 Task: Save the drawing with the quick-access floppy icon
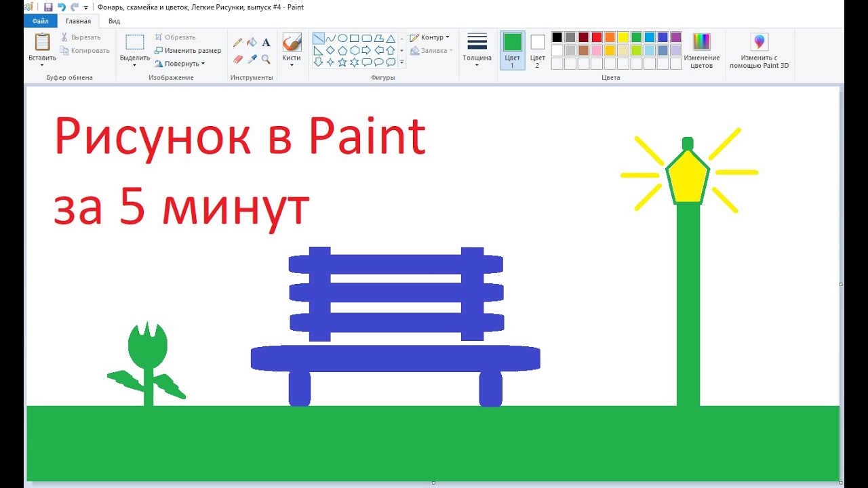click(48, 7)
